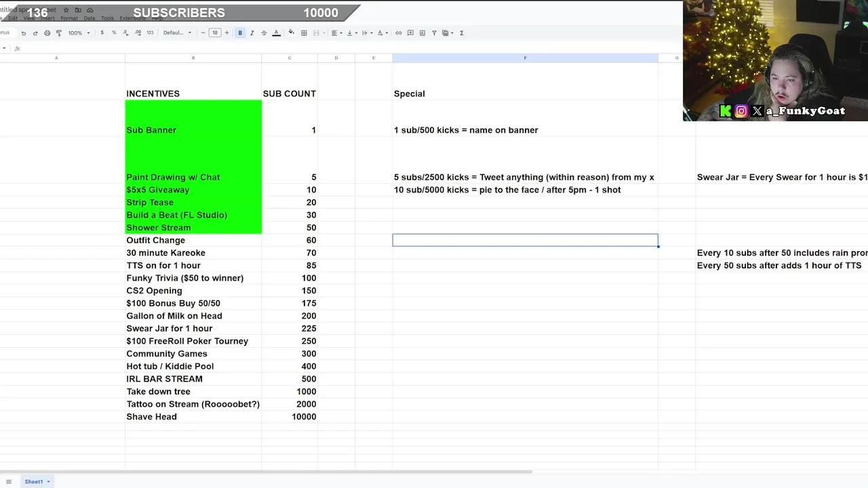Open the Borders tool

coord(304,33)
